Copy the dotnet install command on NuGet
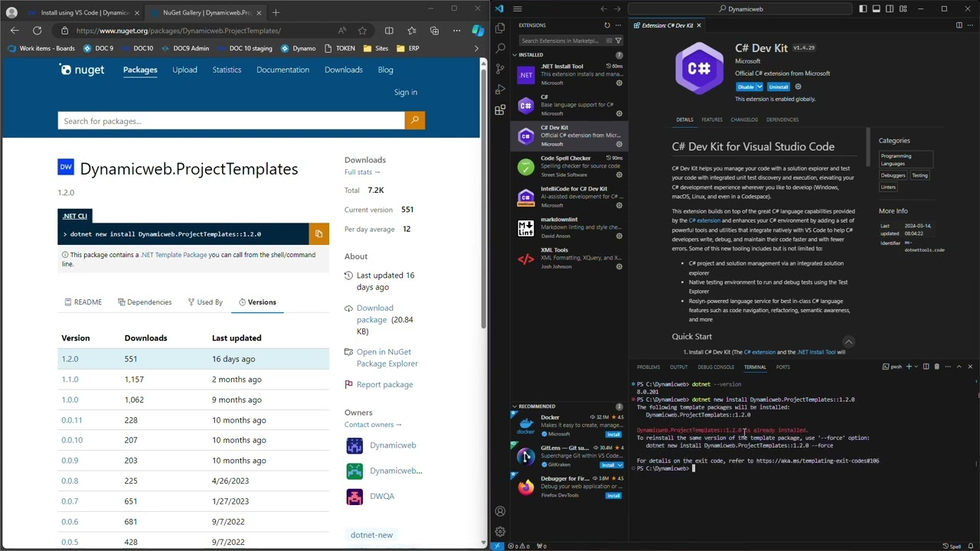The width and height of the screenshot is (980, 551). [318, 233]
